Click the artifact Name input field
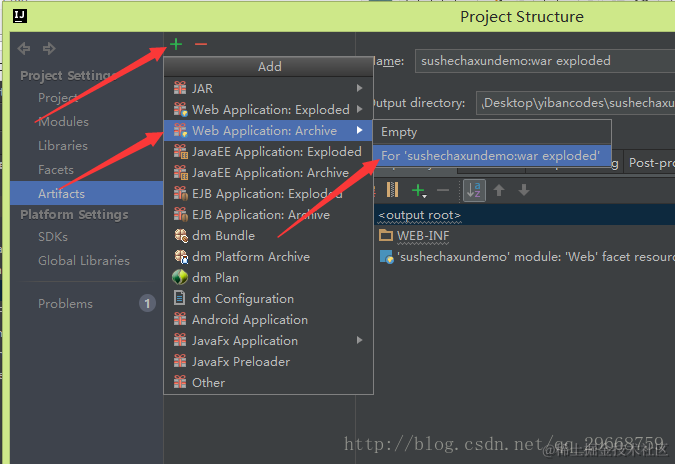Screen dimensions: 675x464 point(545,61)
